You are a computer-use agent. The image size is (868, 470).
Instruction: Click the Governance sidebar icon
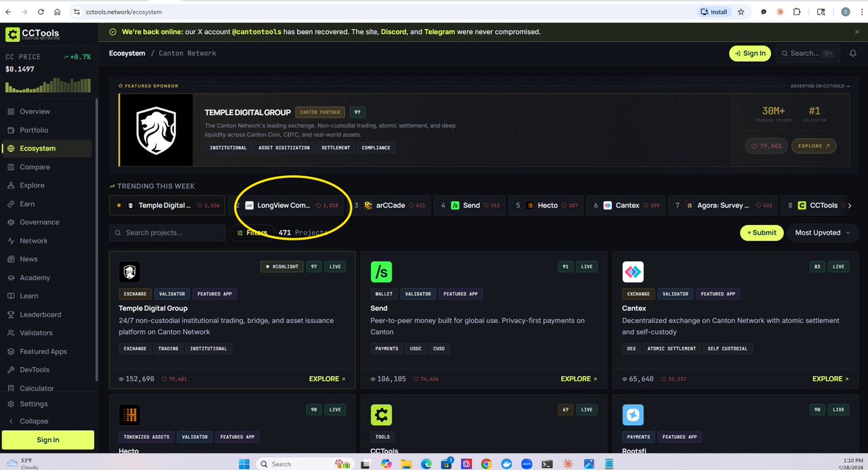pyautogui.click(x=11, y=222)
